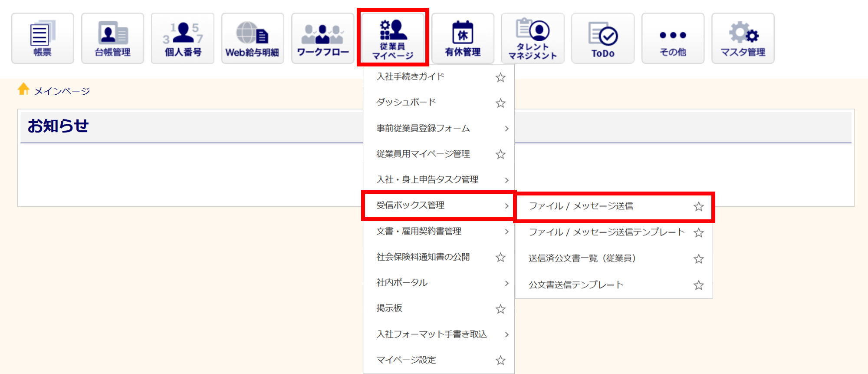This screenshot has width=868, height=374.
Task: Select the Web給与明細 payslip icon
Action: coord(252,38)
